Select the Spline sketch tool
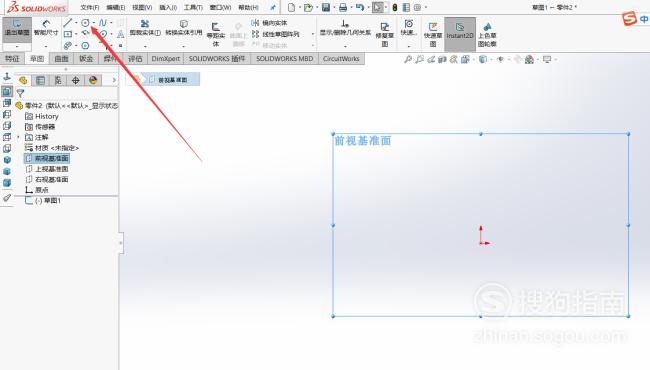The image size is (650, 370). [102, 23]
